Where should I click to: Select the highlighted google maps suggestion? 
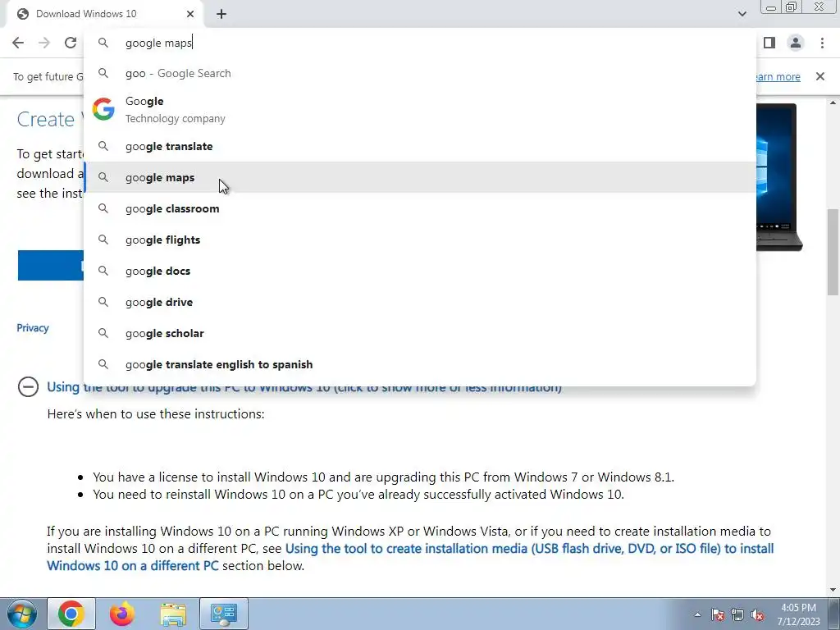pyautogui.click(x=420, y=177)
